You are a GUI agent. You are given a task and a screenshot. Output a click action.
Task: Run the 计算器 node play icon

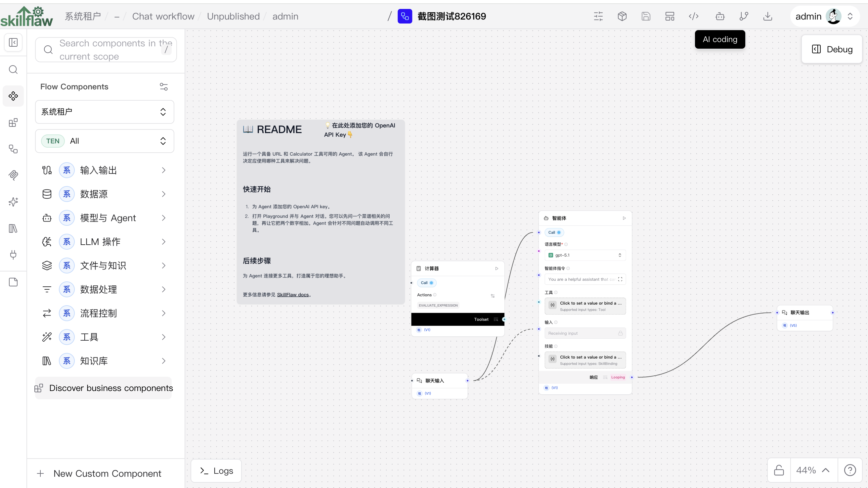496,268
